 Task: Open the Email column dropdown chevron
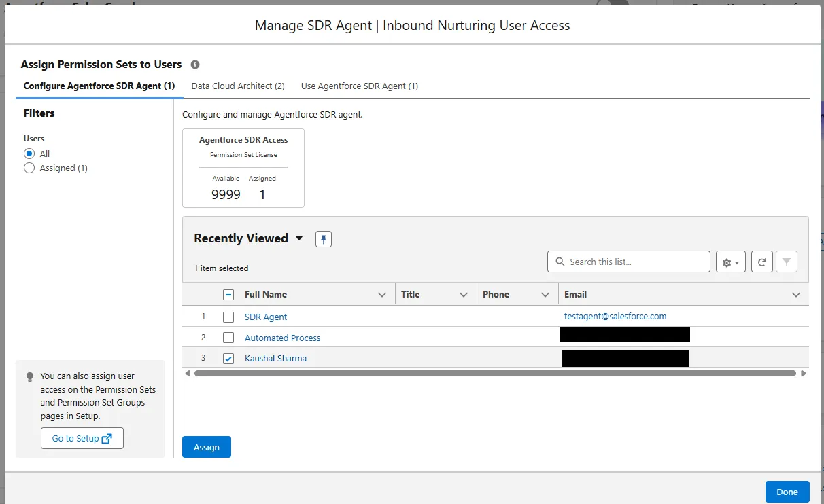796,295
